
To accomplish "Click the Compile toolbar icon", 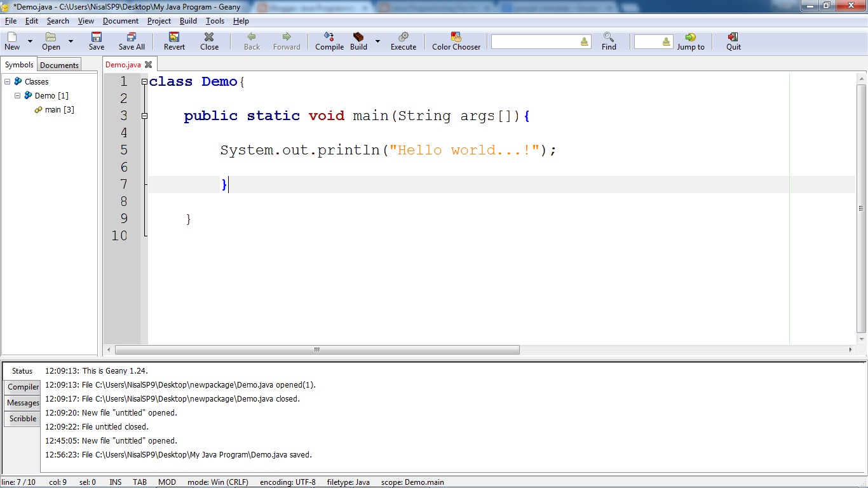I will 329,37.
